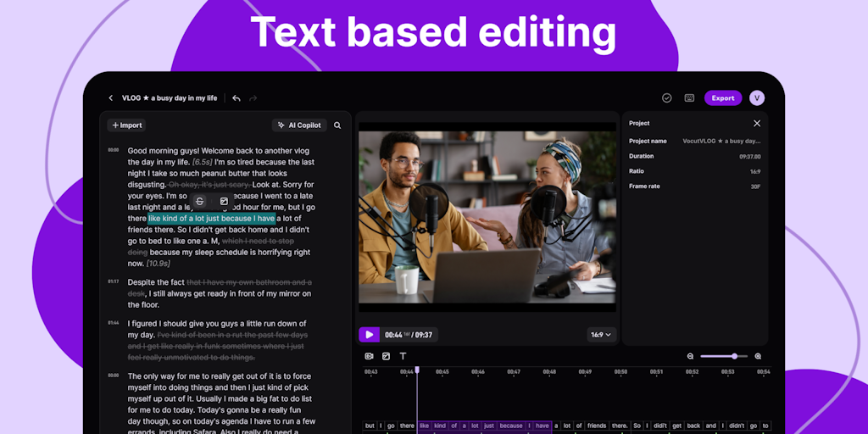Open the user avatar V menu
This screenshot has height=434, width=868.
757,98
